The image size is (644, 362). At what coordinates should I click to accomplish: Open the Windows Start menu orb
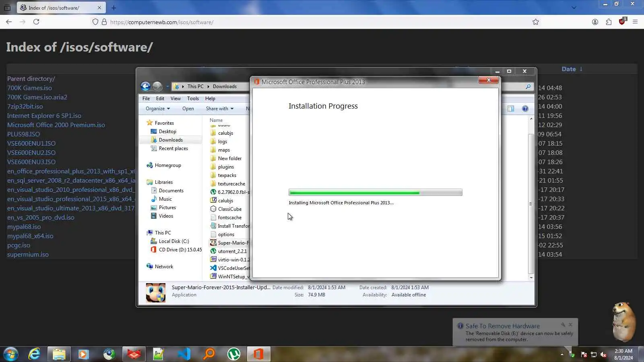click(x=10, y=354)
